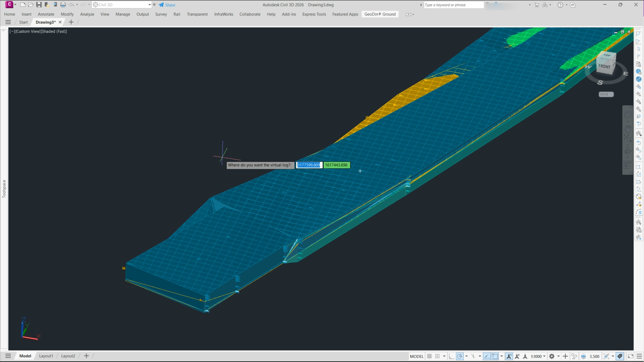Click the MODEL space button in status bar
Viewport: 644px width, 362px height.
[x=417, y=356]
